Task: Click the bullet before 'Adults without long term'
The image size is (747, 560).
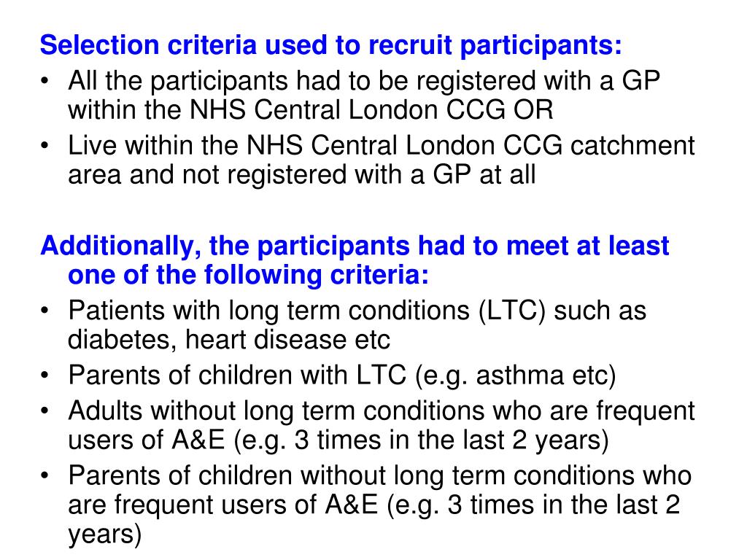Action: 44,411
